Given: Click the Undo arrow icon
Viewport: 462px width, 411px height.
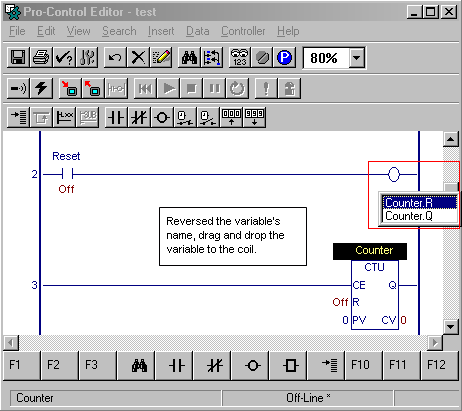Looking at the screenshot, I should tap(115, 58).
